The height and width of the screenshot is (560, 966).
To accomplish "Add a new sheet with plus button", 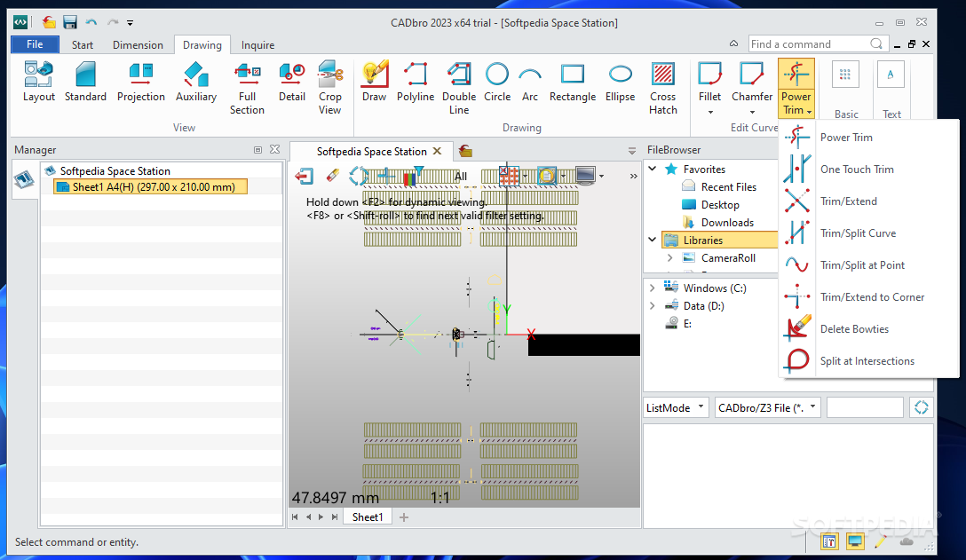I will [x=403, y=517].
